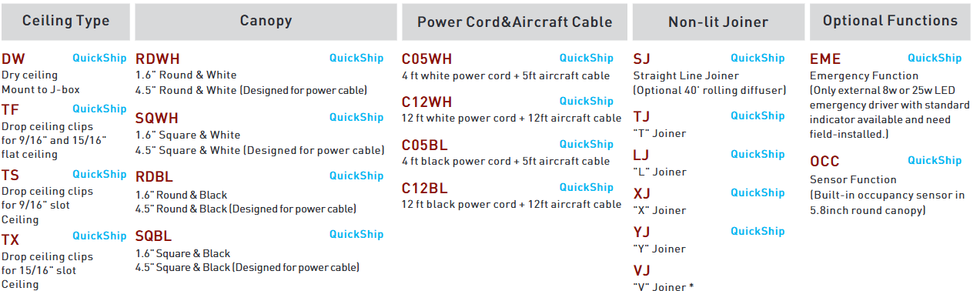This screenshot has width=980, height=291.
Task: Click the TX ceiling type code
Action: tap(11, 240)
